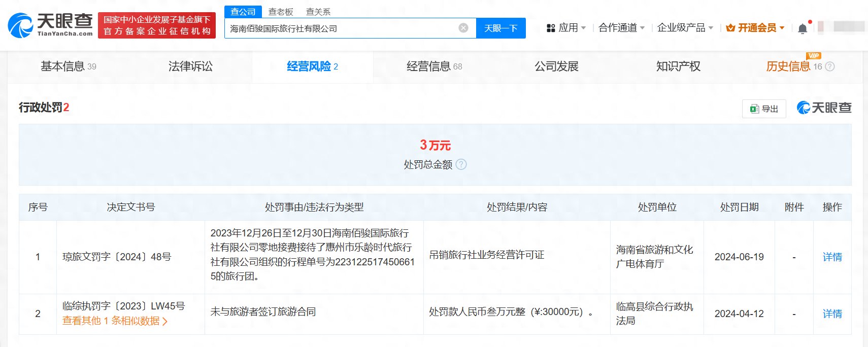This screenshot has width=868, height=347.
Task: Expand the 应用 dropdown
Action: click(583, 28)
